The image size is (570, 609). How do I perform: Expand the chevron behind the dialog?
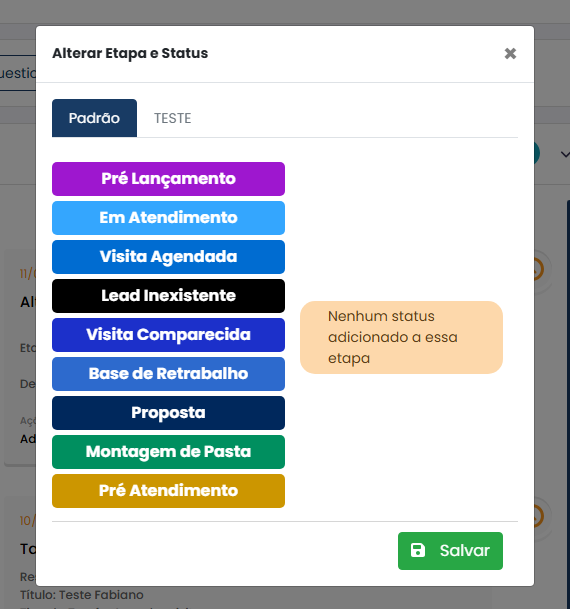(x=565, y=155)
